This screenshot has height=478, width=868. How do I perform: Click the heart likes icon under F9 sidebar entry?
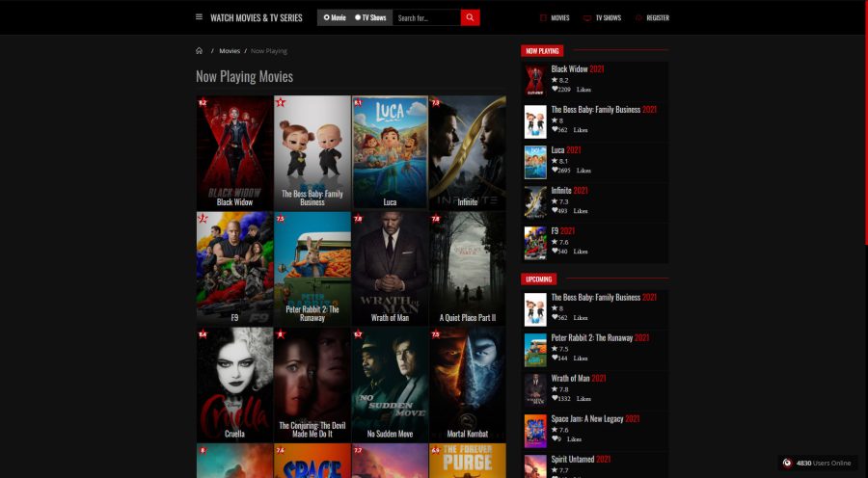tap(555, 252)
